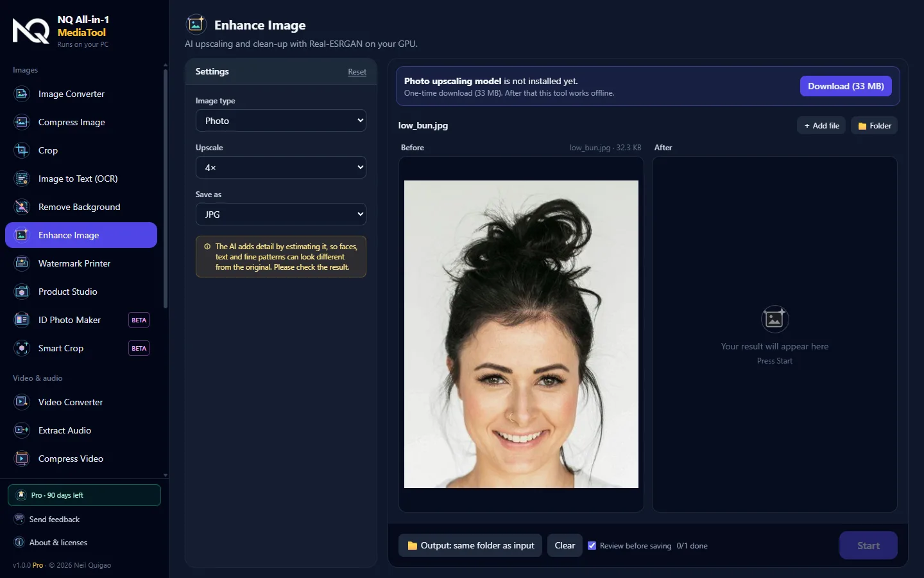The height and width of the screenshot is (578, 924).
Task: Go to the Product Studio menu item
Action: tap(81, 292)
